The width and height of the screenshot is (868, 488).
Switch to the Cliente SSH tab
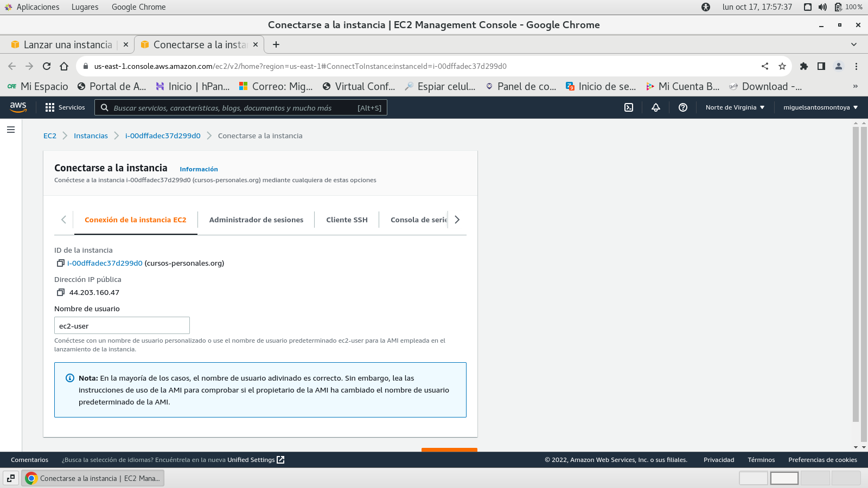[x=347, y=220]
